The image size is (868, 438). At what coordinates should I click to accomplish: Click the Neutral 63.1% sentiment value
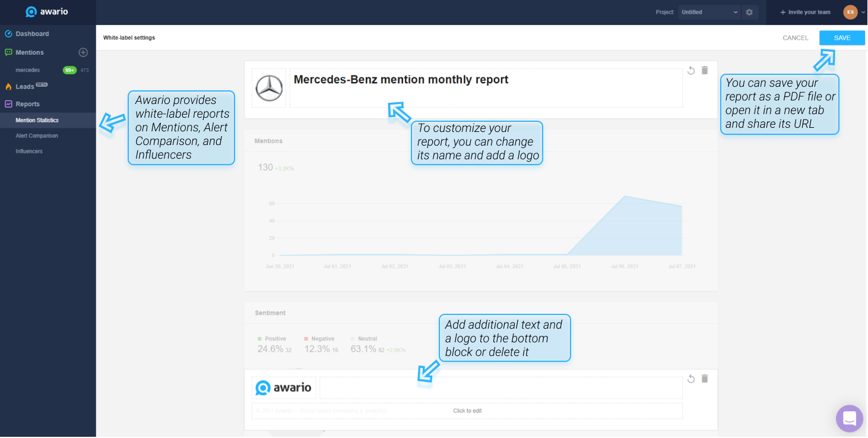point(363,349)
